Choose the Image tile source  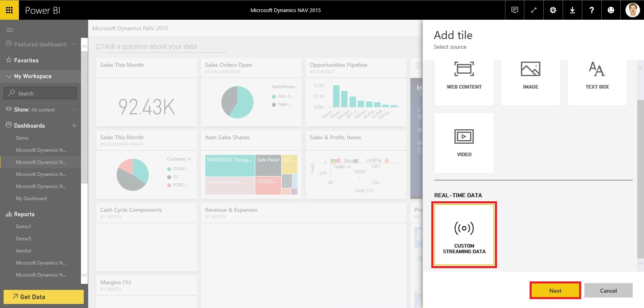coord(530,76)
